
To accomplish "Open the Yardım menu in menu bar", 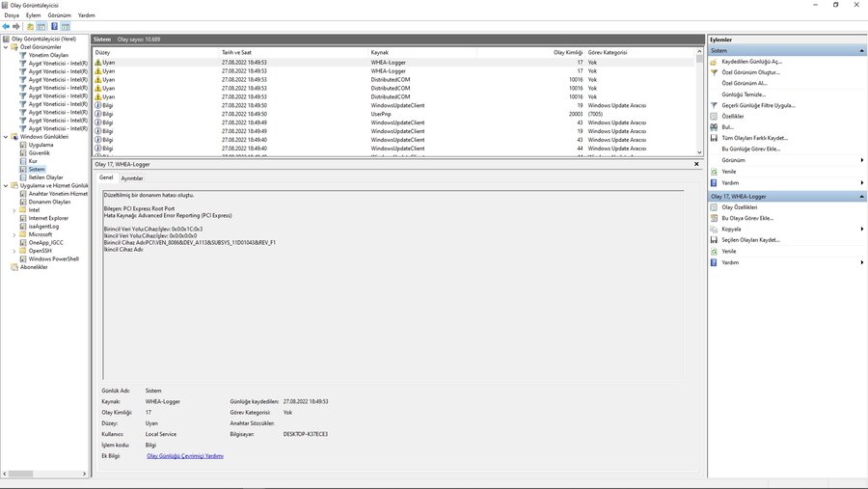I will 87,15.
